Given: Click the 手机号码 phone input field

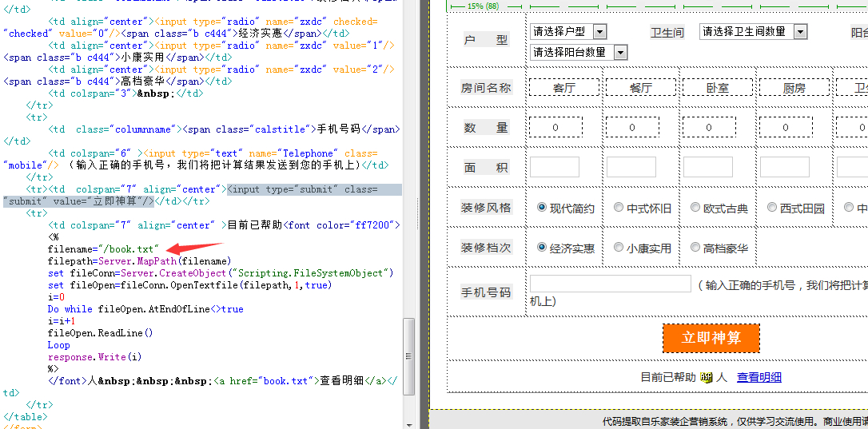Looking at the screenshot, I should coord(611,284).
